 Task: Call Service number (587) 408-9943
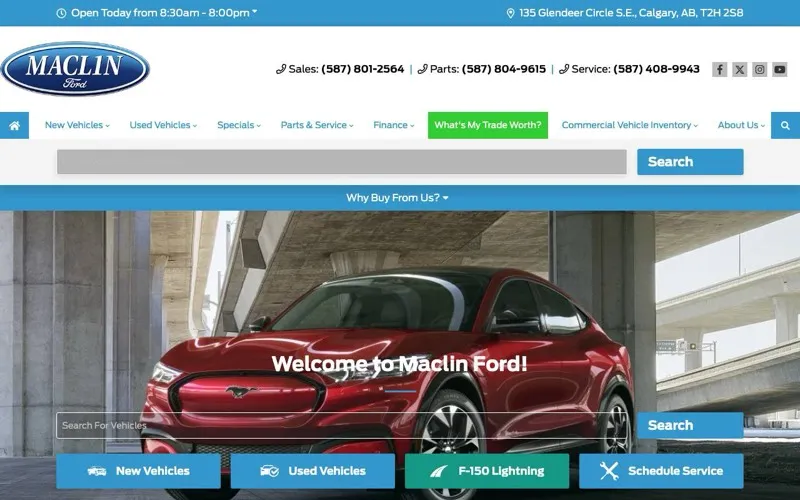click(656, 69)
